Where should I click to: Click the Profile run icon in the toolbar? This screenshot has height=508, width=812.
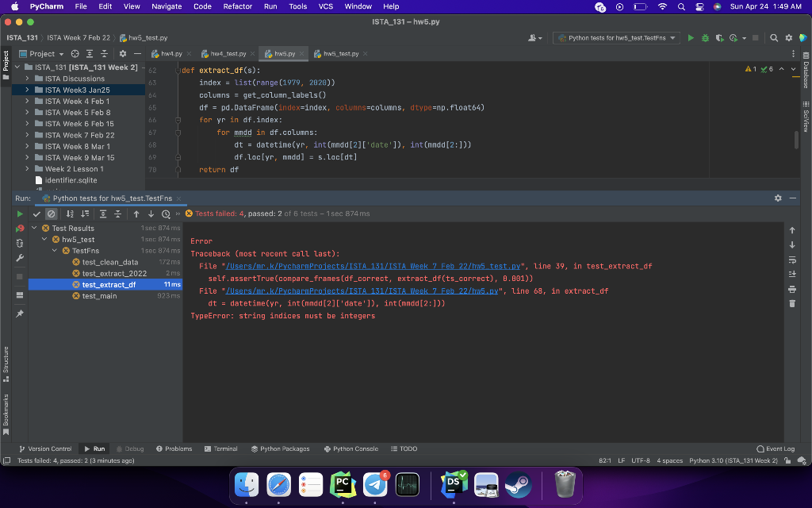click(733, 38)
